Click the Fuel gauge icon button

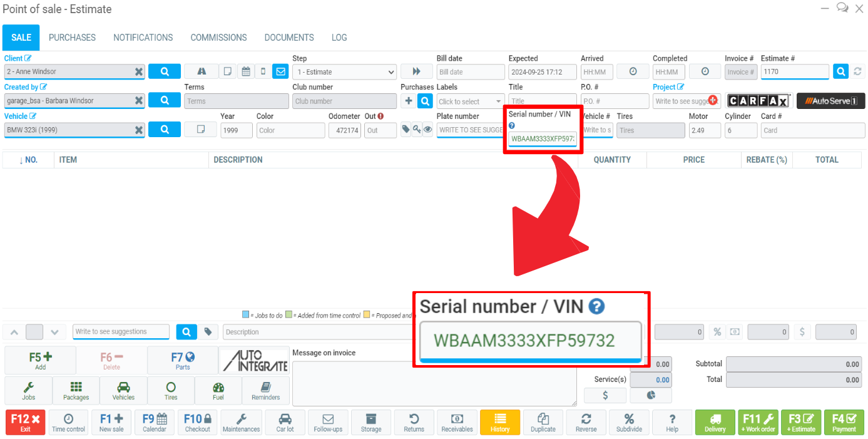pyautogui.click(x=218, y=391)
